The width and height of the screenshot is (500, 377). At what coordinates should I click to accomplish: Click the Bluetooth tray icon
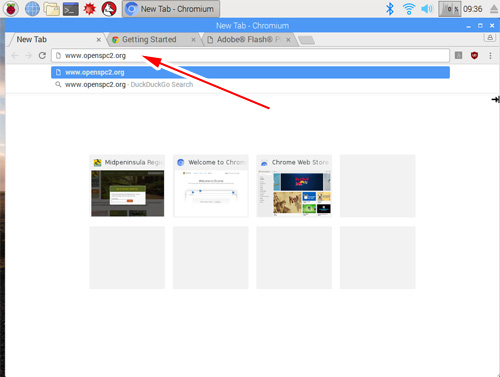click(x=390, y=9)
